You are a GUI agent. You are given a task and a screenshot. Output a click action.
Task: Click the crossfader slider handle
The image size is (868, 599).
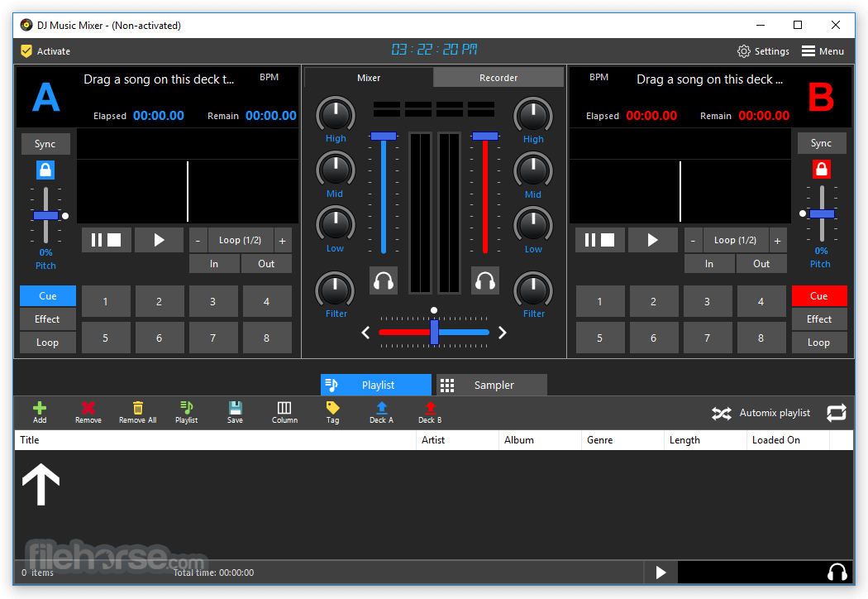tap(434, 332)
